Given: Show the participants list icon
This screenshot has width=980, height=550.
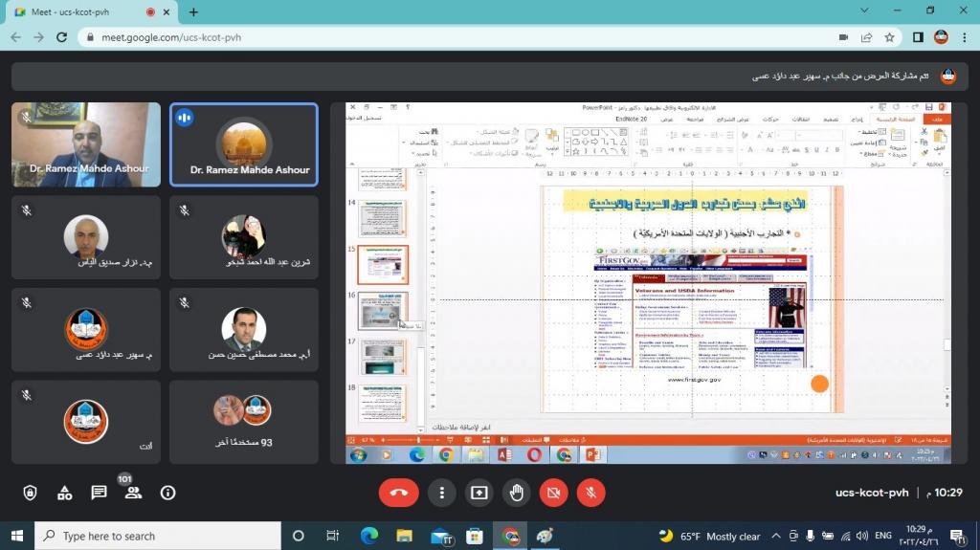Looking at the screenshot, I should [x=133, y=493].
